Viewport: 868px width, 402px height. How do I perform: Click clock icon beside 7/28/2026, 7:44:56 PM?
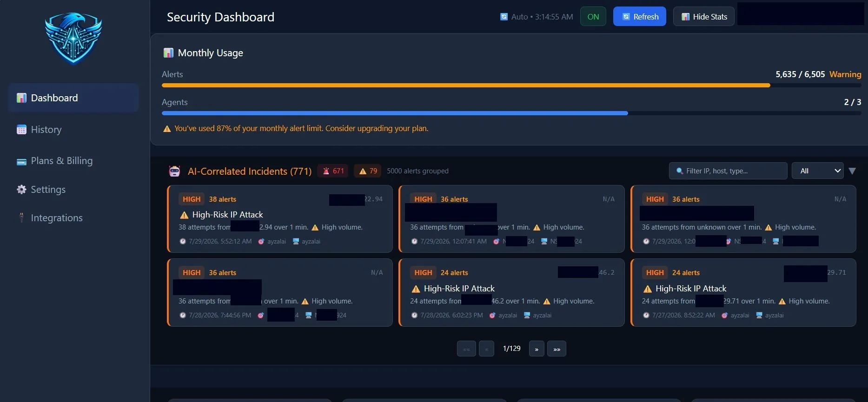(x=183, y=316)
